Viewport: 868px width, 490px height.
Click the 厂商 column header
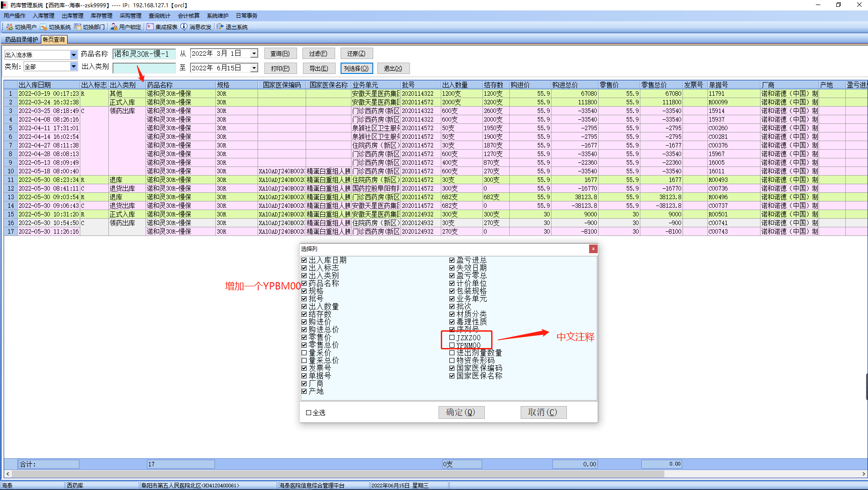pyautogui.click(x=790, y=85)
